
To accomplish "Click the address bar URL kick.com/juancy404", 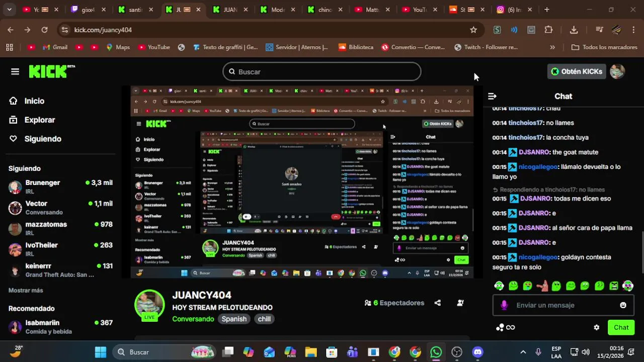I will [103, 30].
